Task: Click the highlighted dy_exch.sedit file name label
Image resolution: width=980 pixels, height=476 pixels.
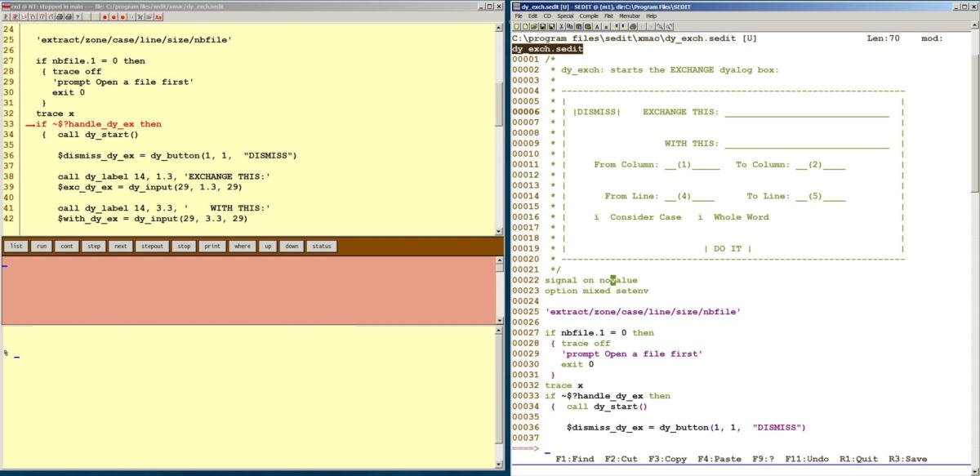Action: (547, 49)
